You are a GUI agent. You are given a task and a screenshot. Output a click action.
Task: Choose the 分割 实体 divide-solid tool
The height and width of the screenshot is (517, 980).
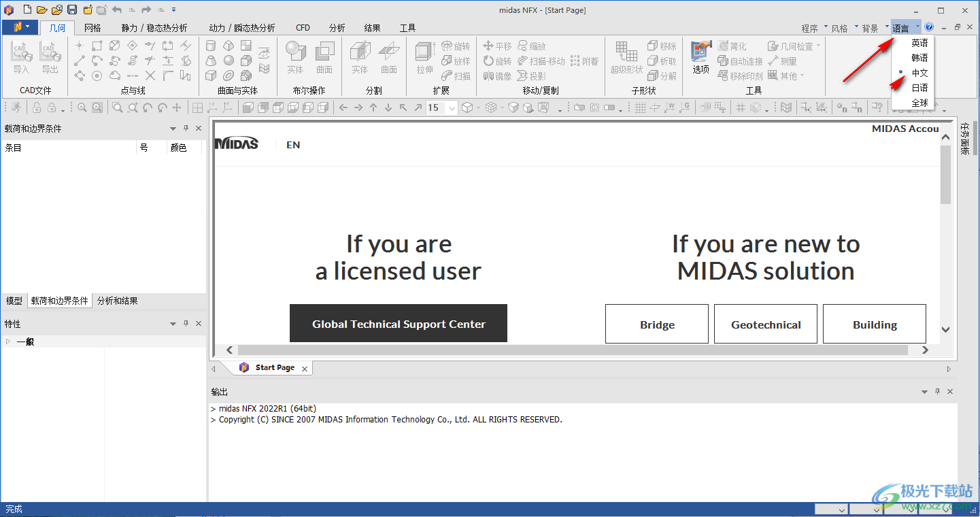[x=360, y=58]
